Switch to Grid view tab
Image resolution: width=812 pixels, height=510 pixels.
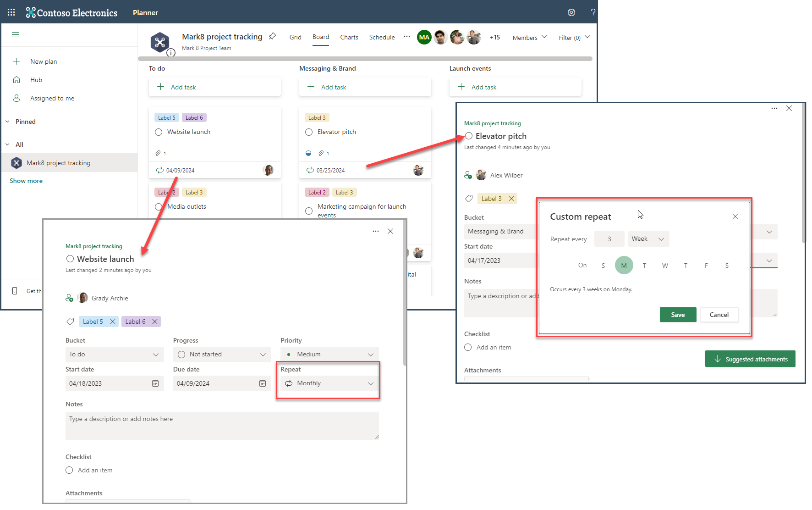click(x=296, y=37)
